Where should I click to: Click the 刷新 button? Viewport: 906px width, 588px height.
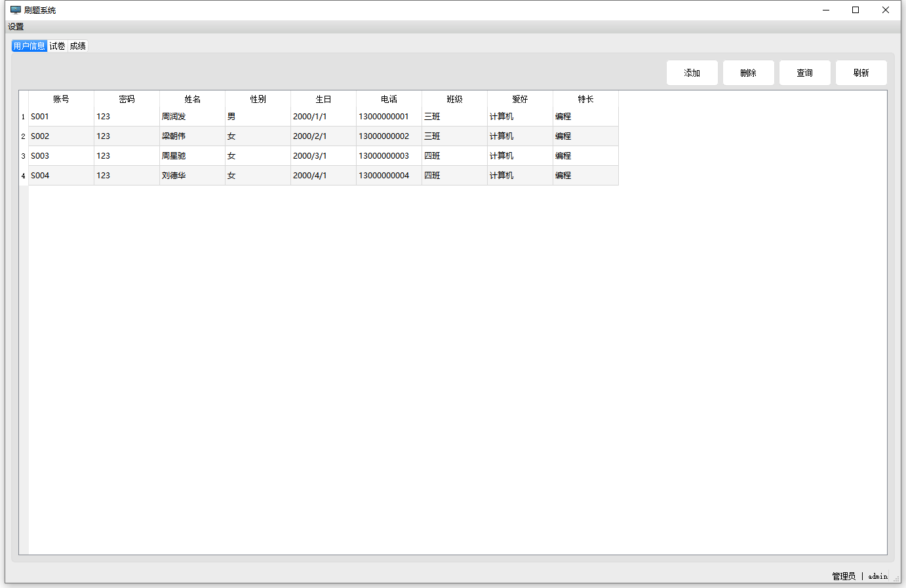[861, 73]
